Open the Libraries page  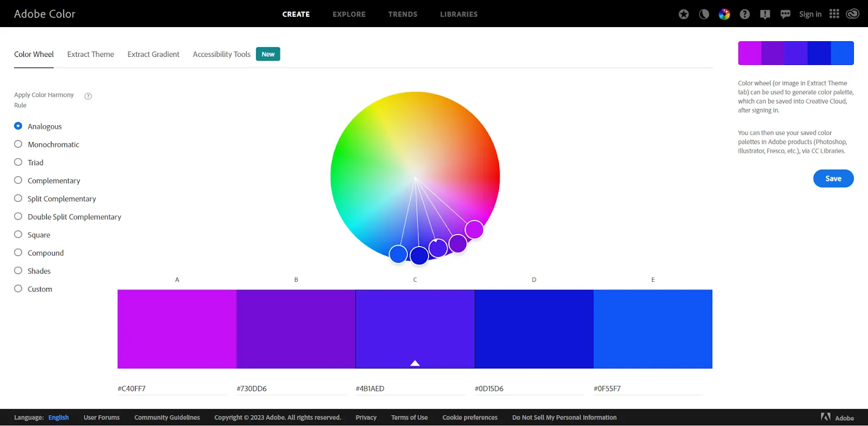[459, 14]
